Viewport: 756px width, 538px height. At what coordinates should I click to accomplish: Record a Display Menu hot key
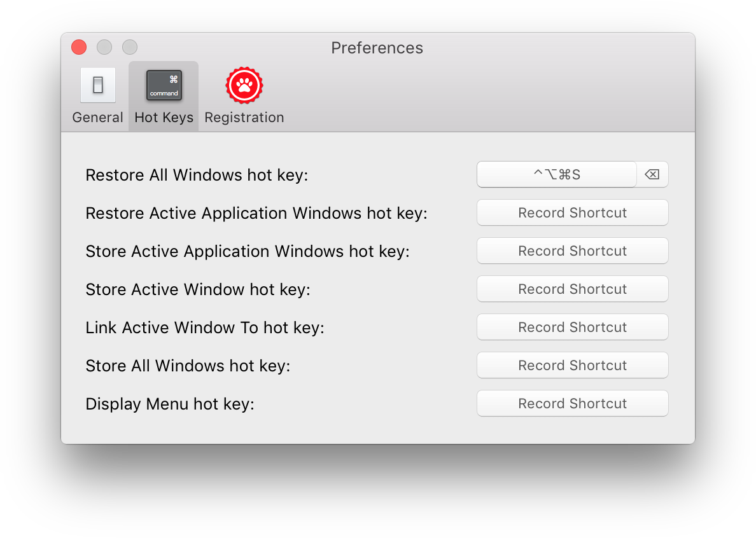[571, 403]
